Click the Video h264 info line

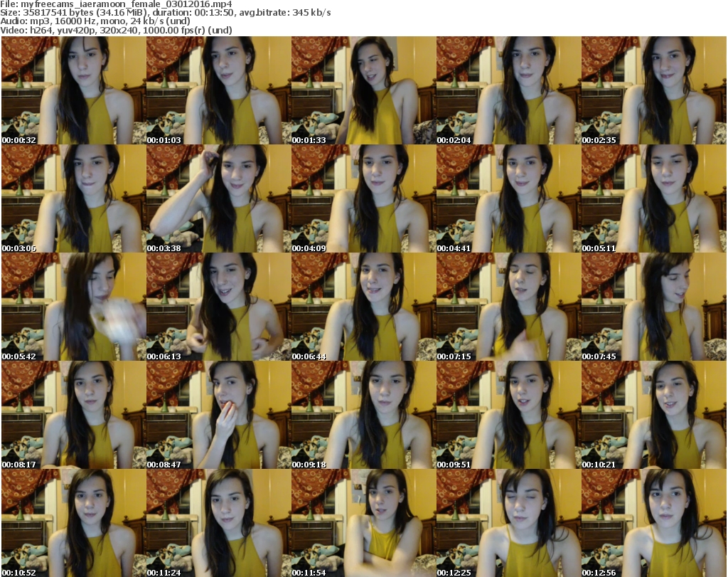tap(116, 30)
